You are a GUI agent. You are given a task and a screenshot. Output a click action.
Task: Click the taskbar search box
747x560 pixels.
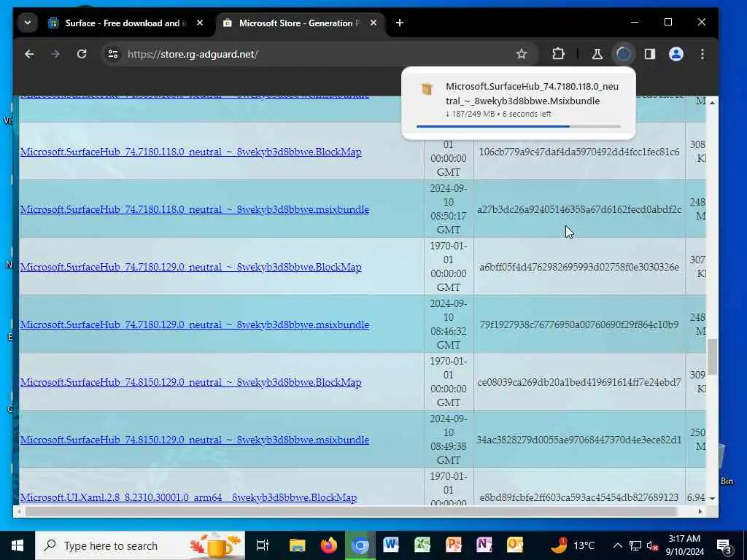click(140, 545)
